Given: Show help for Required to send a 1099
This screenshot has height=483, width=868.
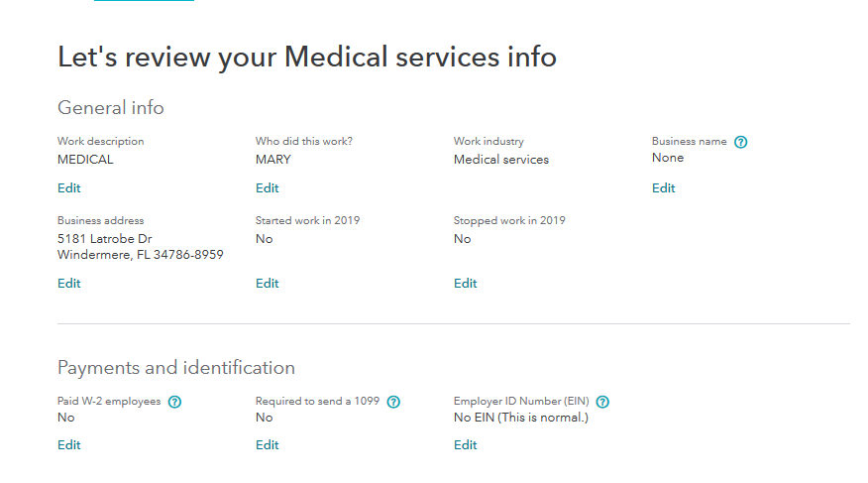Looking at the screenshot, I should pos(393,402).
